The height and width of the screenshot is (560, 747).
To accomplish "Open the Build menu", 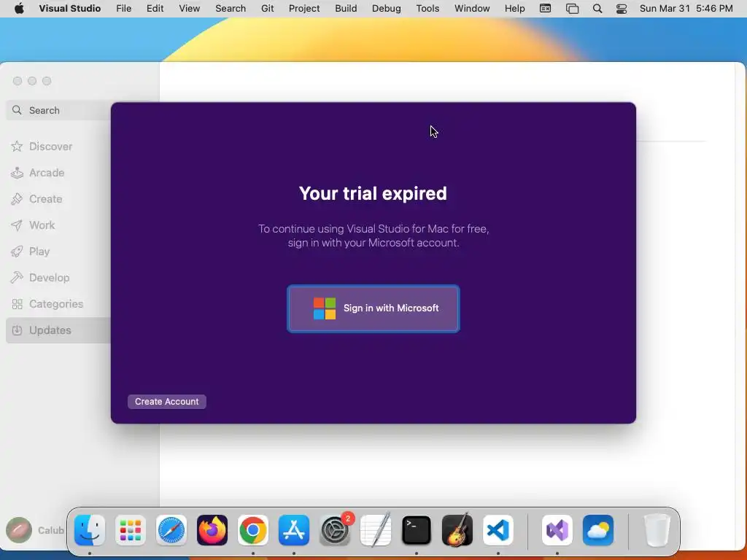I will point(346,9).
